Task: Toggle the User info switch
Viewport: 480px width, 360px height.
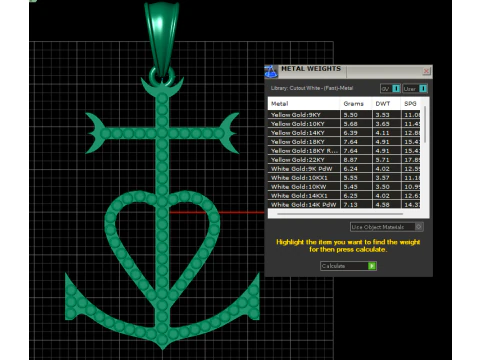Action: click(423, 89)
